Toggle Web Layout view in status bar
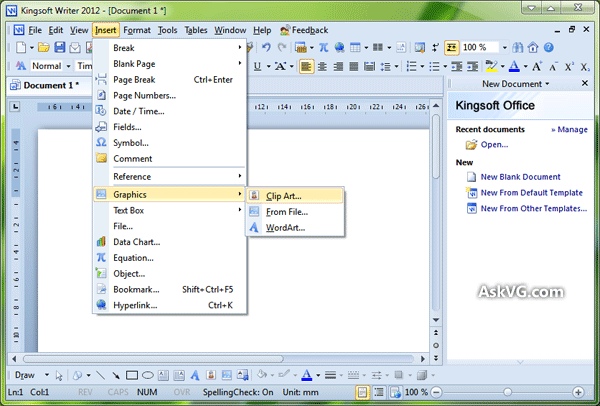600x406 pixels. click(395, 392)
